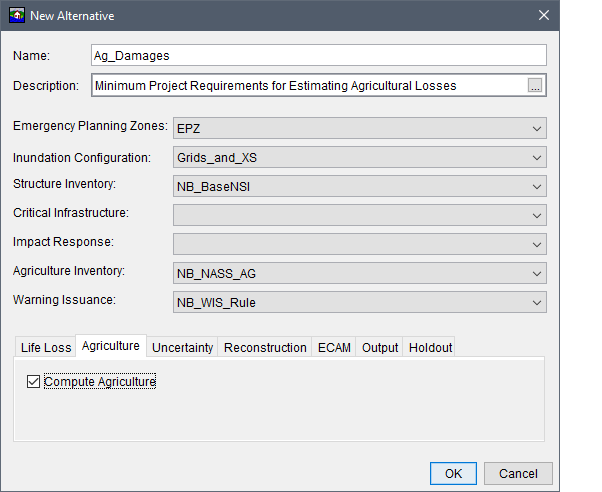The image size is (602, 492).
Task: Open the Critical Infrastructure dropdown
Action: point(360,215)
